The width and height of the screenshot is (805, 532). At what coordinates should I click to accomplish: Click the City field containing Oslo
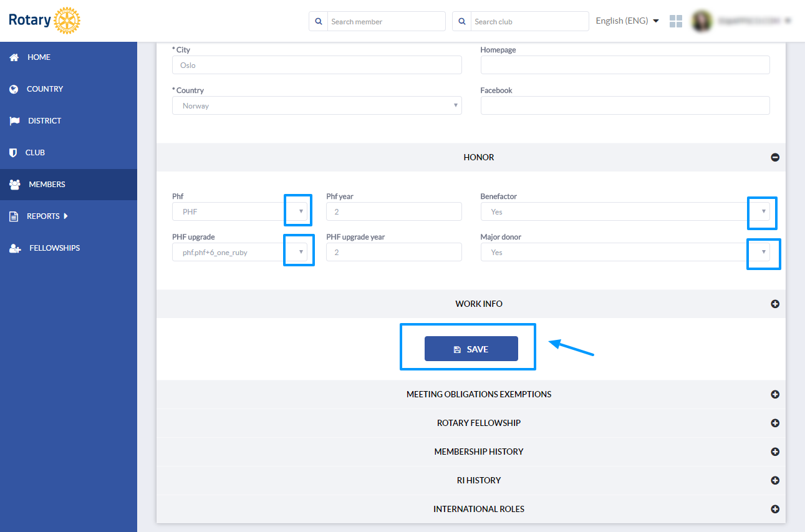(x=317, y=65)
